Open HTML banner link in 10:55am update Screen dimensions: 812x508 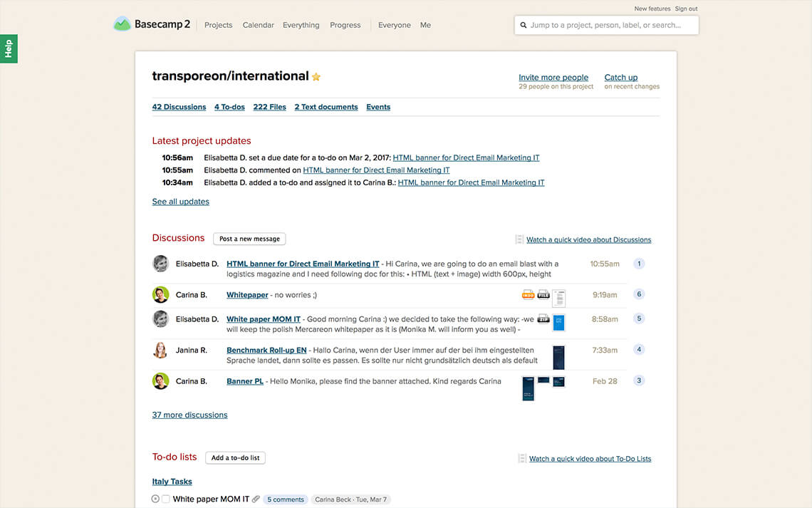[x=376, y=170]
